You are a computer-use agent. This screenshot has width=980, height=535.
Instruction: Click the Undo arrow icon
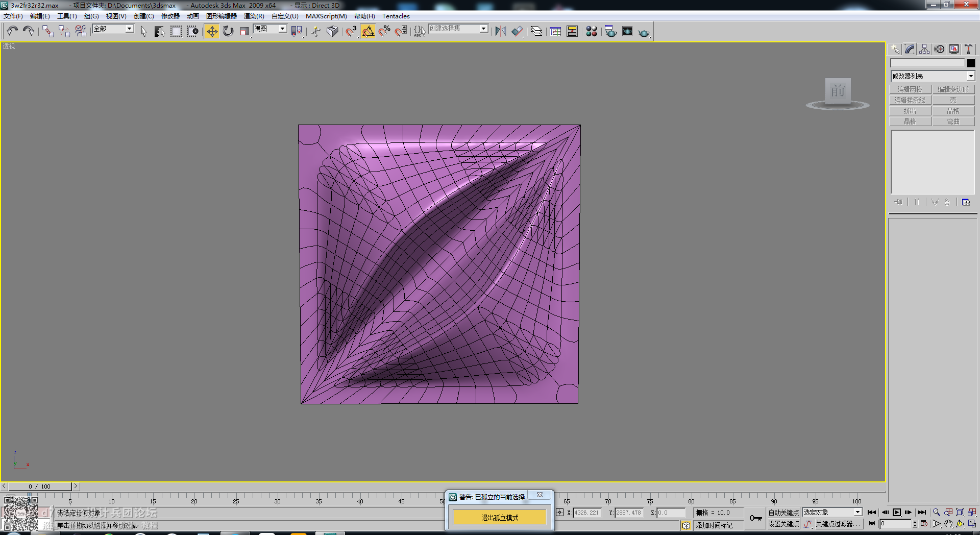pyautogui.click(x=12, y=31)
